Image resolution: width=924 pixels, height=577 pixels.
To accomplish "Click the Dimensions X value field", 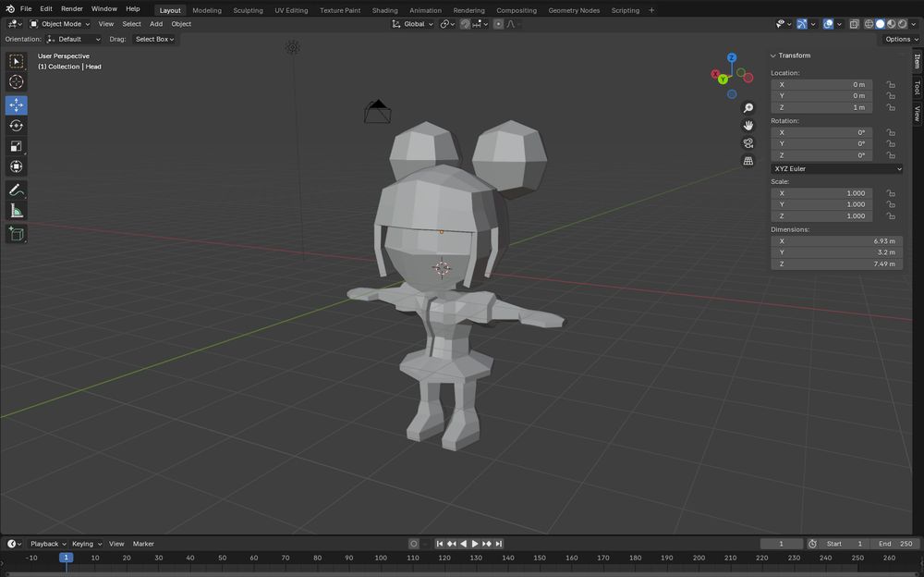I will [x=837, y=241].
